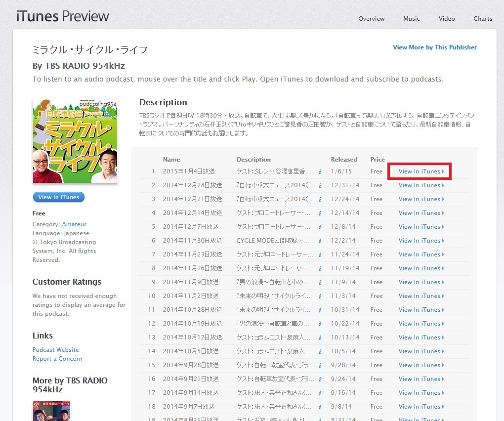Viewport: 504px width, 421px height.
Task: Go to the Overview tab
Action: pyautogui.click(x=371, y=19)
